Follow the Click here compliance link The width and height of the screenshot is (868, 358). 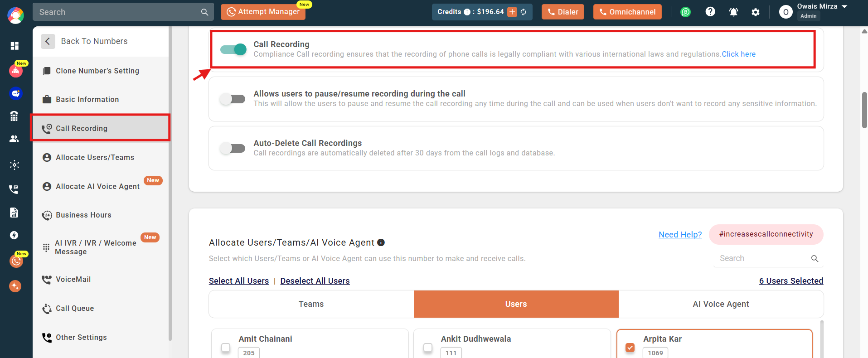tap(739, 54)
